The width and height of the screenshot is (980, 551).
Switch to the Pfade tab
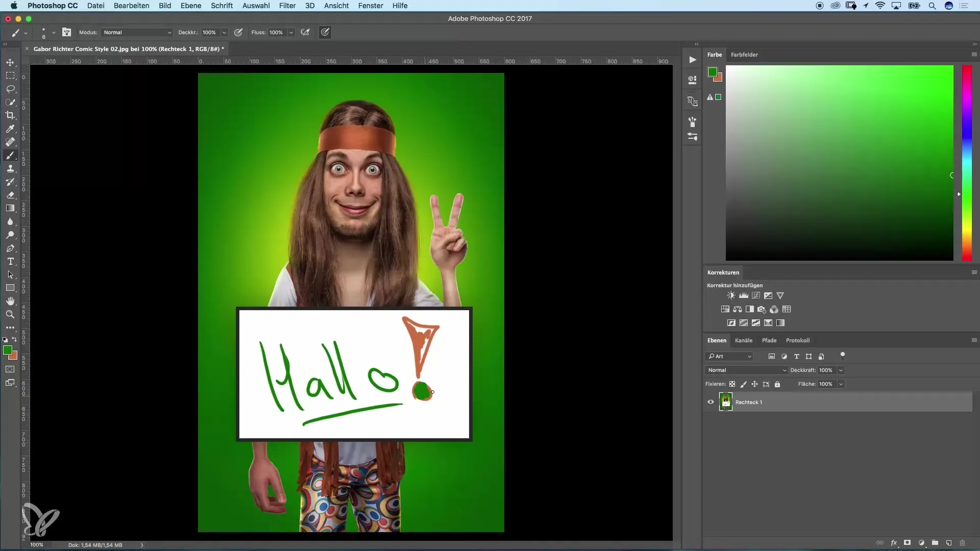pyautogui.click(x=769, y=340)
